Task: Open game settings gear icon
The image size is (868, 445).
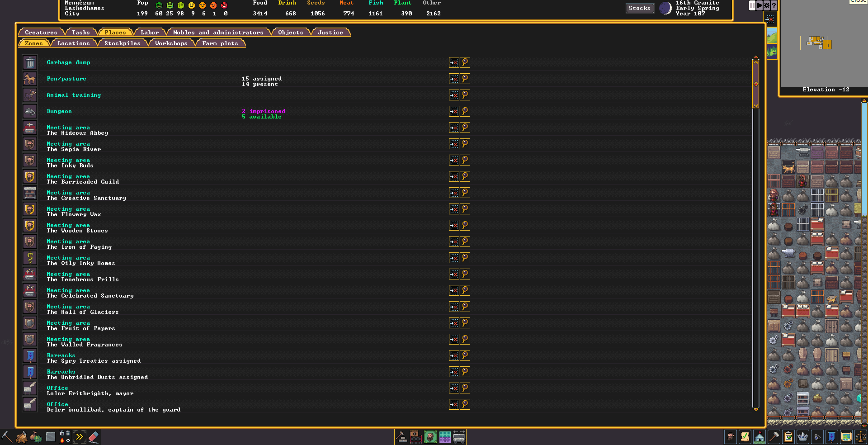Action: pyautogui.click(x=767, y=6)
